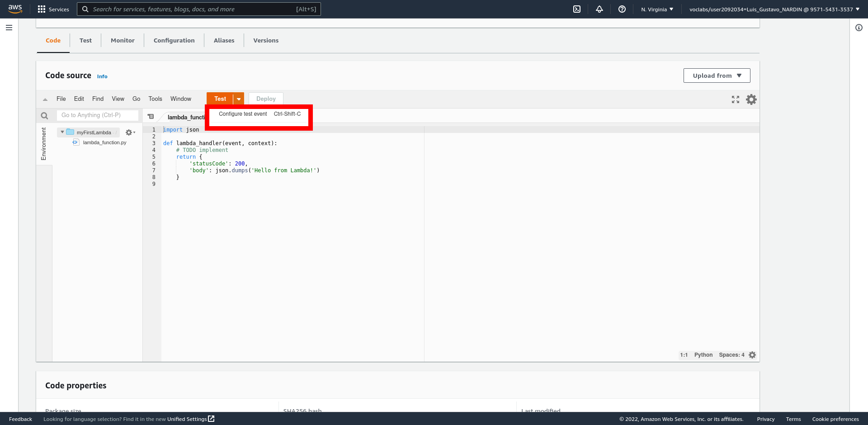Open the Upload from dropdown
868x425 pixels.
tap(717, 76)
